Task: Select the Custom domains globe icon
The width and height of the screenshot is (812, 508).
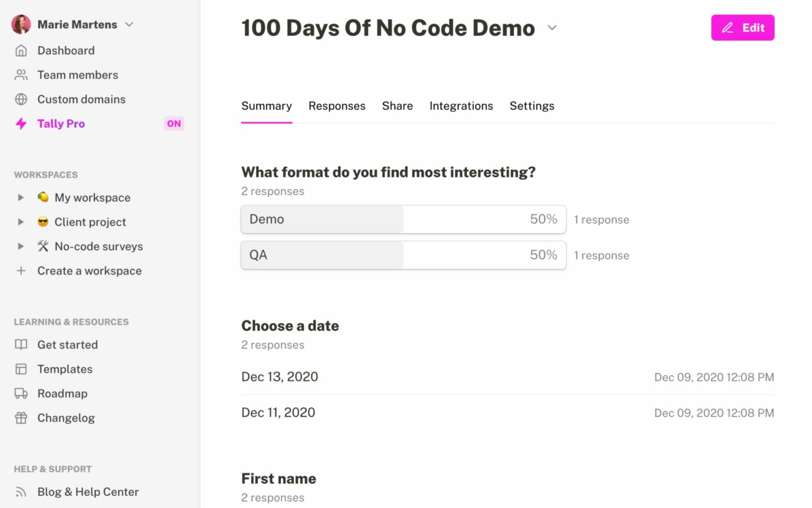Action: click(x=21, y=99)
